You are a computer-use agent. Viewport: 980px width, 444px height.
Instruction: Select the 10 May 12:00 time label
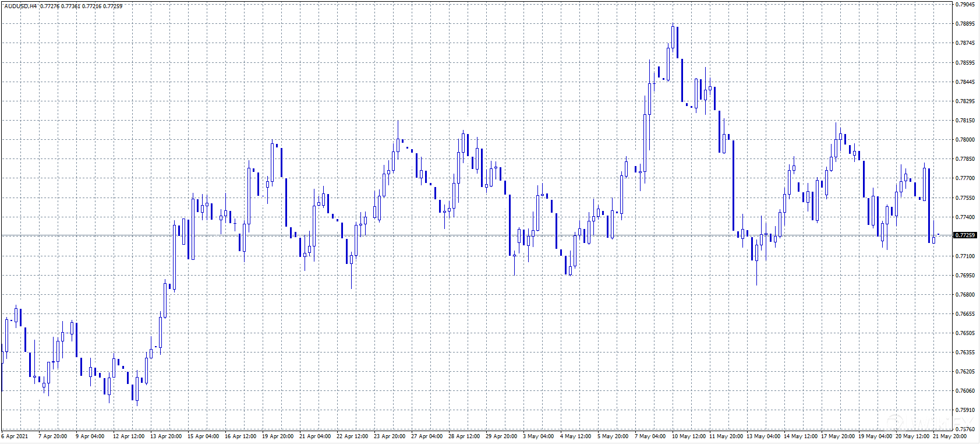click(x=688, y=436)
